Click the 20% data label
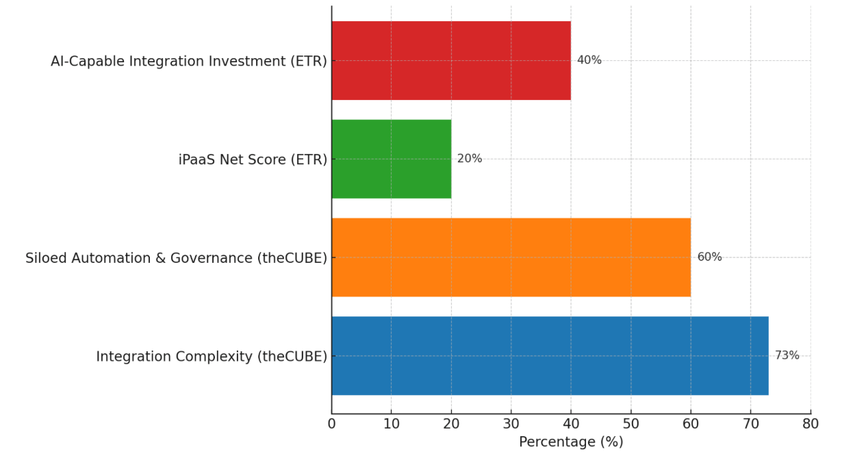This screenshot has height=467, width=868. click(x=470, y=159)
